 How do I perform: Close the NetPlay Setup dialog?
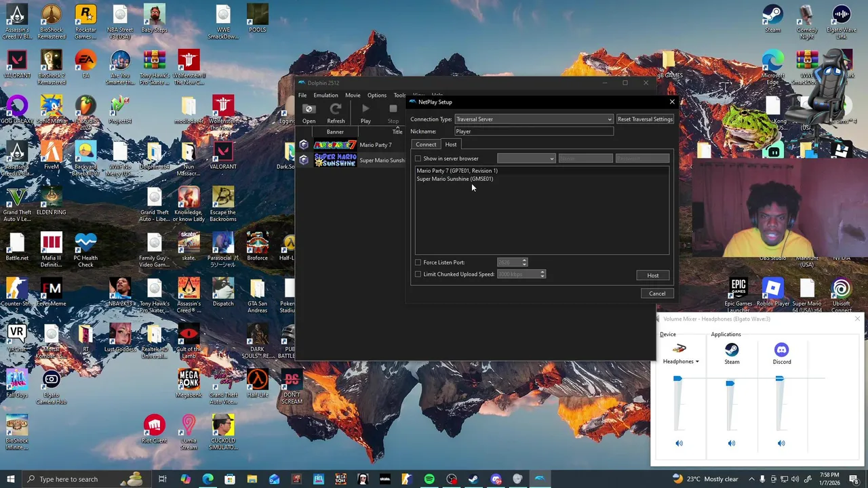click(672, 102)
